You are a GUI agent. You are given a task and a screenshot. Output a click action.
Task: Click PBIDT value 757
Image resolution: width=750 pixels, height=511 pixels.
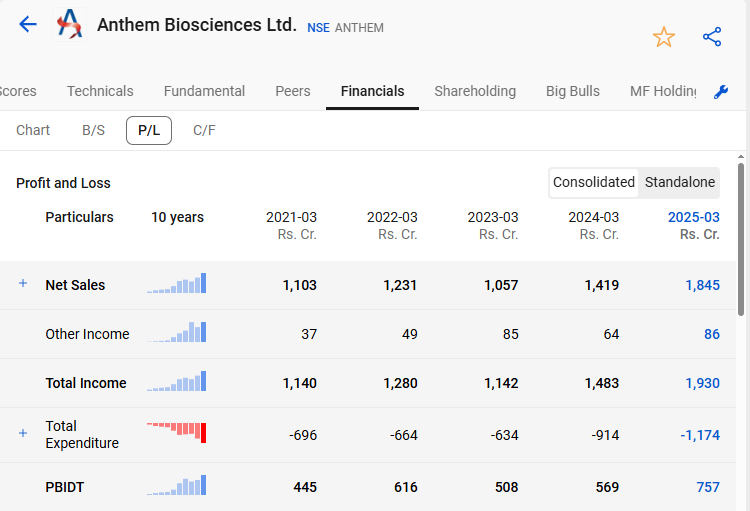708,487
